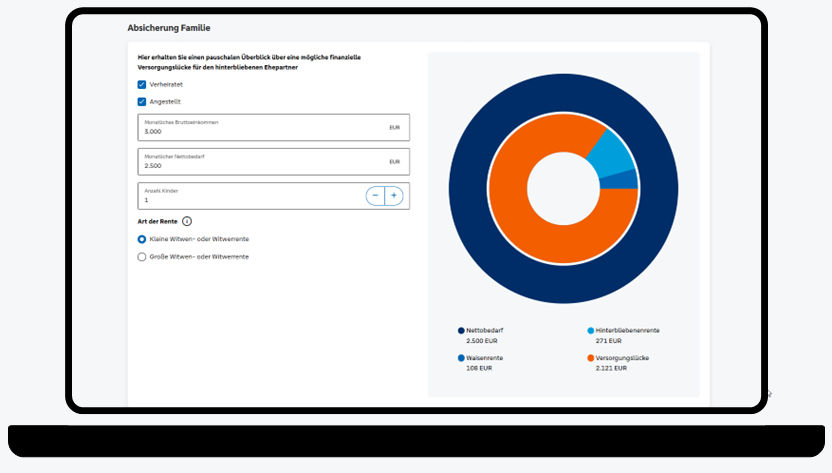Click the light blue Hinterbliebenenrente chart slice

[613, 155]
